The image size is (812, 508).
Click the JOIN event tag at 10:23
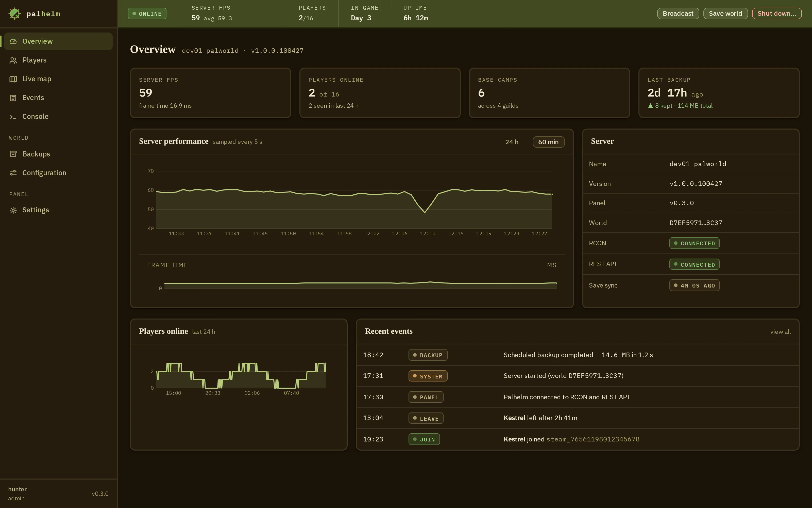coord(424,439)
